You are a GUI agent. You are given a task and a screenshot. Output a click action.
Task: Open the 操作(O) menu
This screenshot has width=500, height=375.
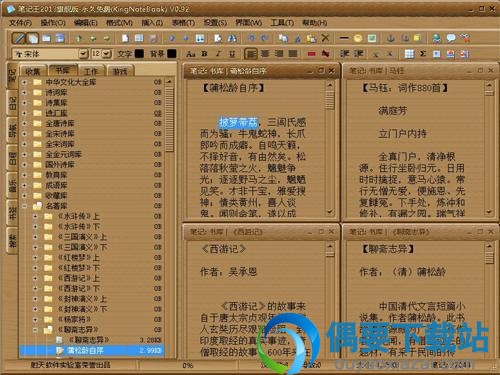53,23
